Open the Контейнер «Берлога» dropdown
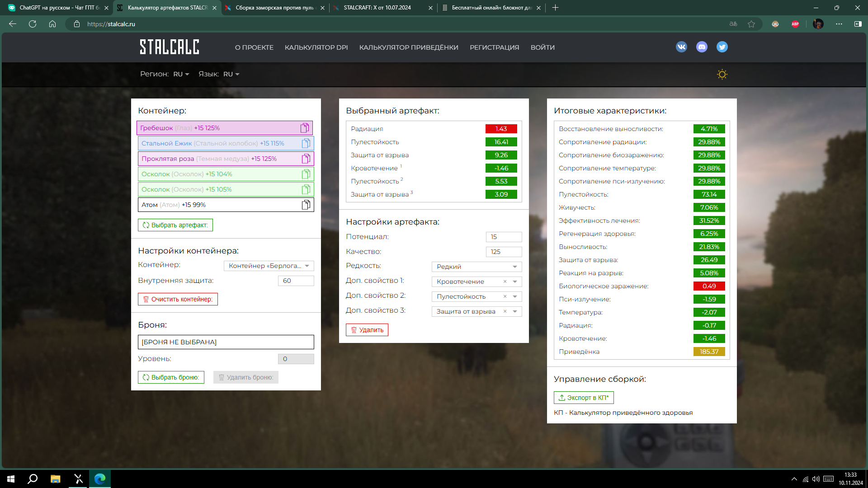The width and height of the screenshot is (868, 488). 269,266
